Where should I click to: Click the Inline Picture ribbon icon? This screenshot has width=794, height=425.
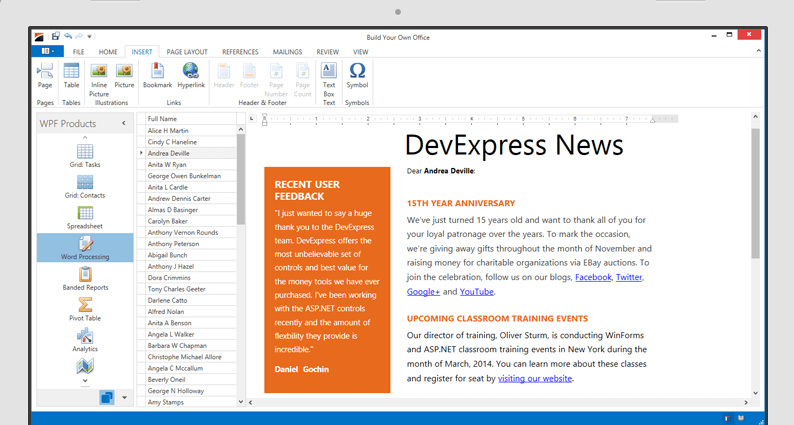pos(99,80)
